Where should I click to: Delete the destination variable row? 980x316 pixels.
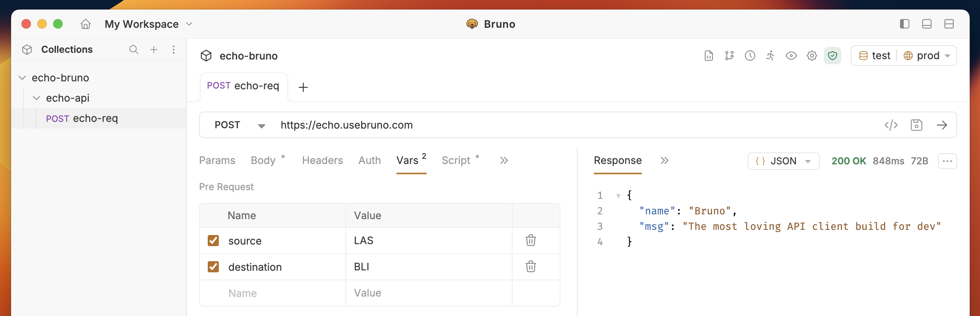531,266
